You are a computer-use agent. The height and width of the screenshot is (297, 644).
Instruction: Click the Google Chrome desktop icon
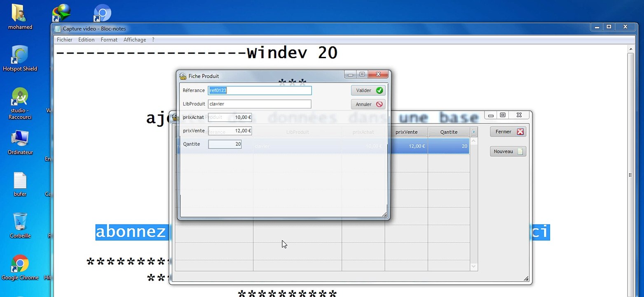tap(20, 268)
